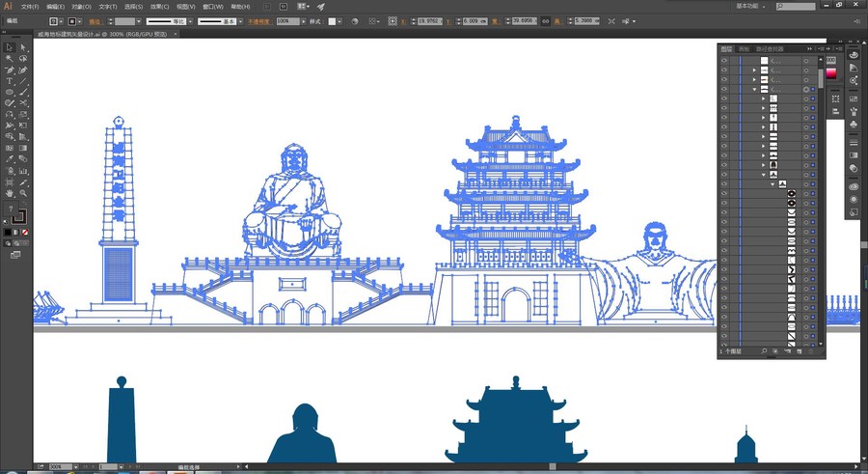
Task: Open zoom level dropdown at bottom left
Action: pos(76,467)
